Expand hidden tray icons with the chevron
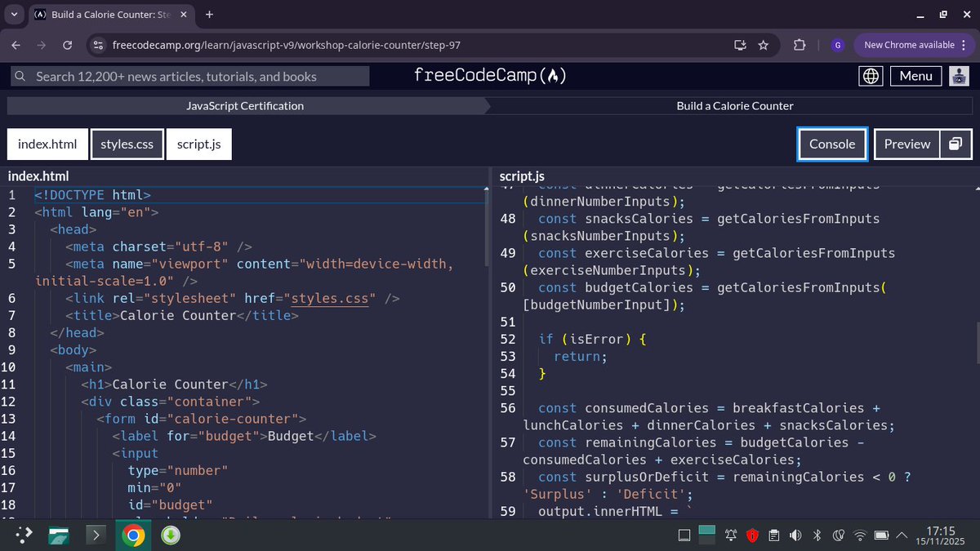The width and height of the screenshot is (980, 551). (902, 535)
